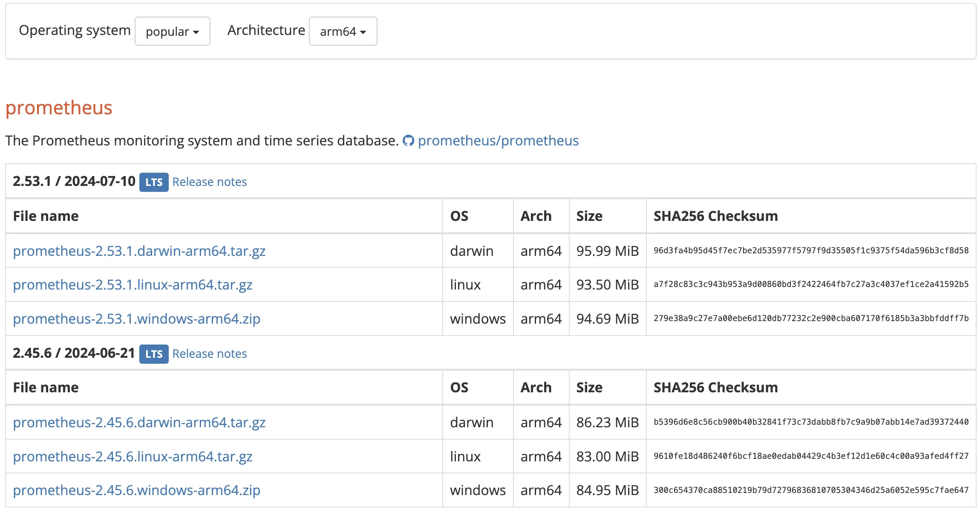Viewport: 980px width, 510px height.
Task: Click the Operating system label
Action: point(75,30)
